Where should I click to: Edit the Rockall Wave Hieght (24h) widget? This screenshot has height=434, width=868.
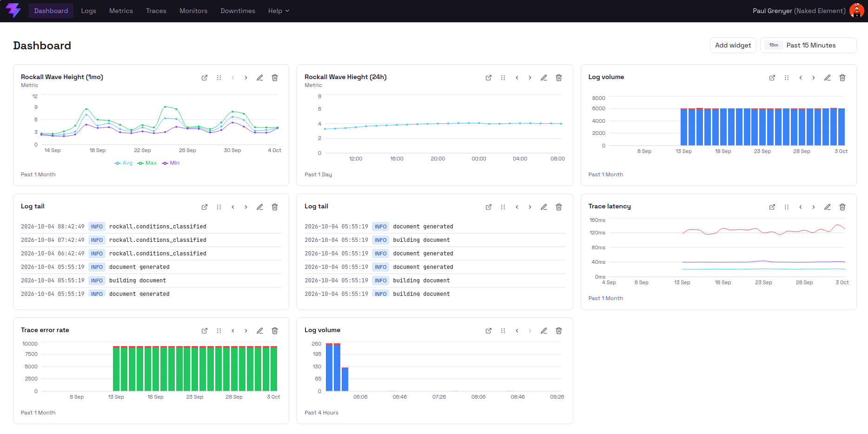(544, 78)
